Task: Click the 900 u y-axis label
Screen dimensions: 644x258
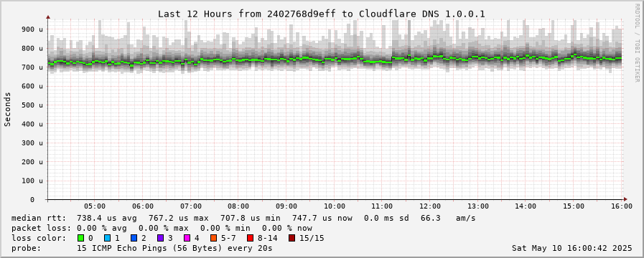Action: (x=32, y=29)
